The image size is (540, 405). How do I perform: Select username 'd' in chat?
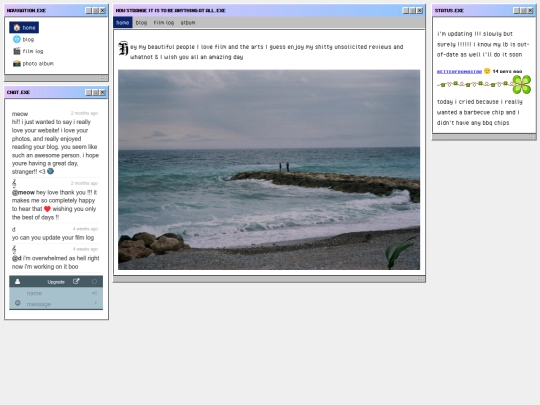click(x=13, y=229)
